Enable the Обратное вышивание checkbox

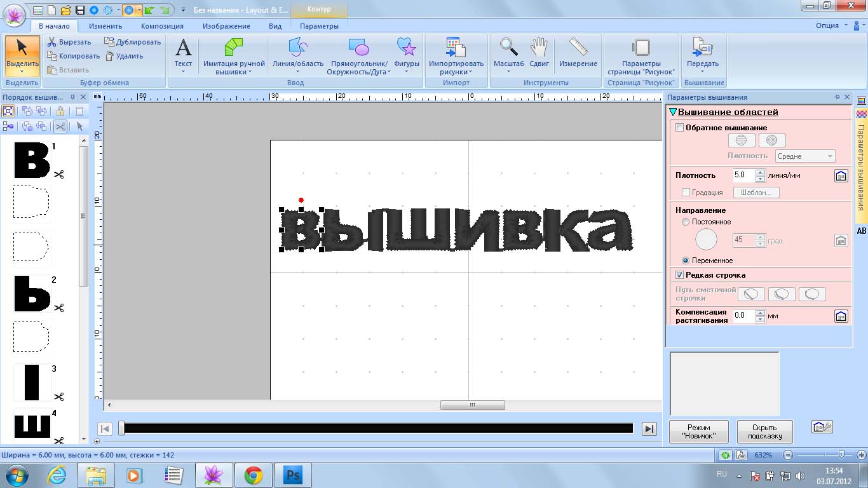pos(680,128)
